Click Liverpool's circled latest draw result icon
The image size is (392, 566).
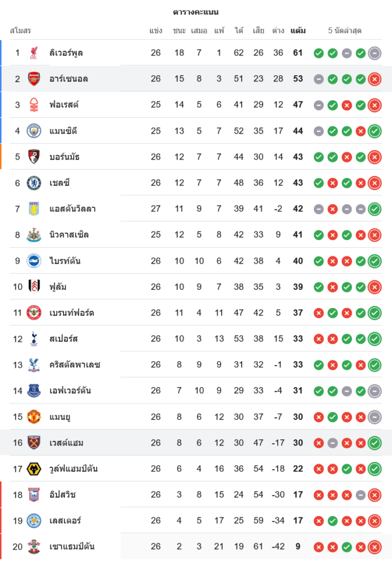tap(374, 53)
